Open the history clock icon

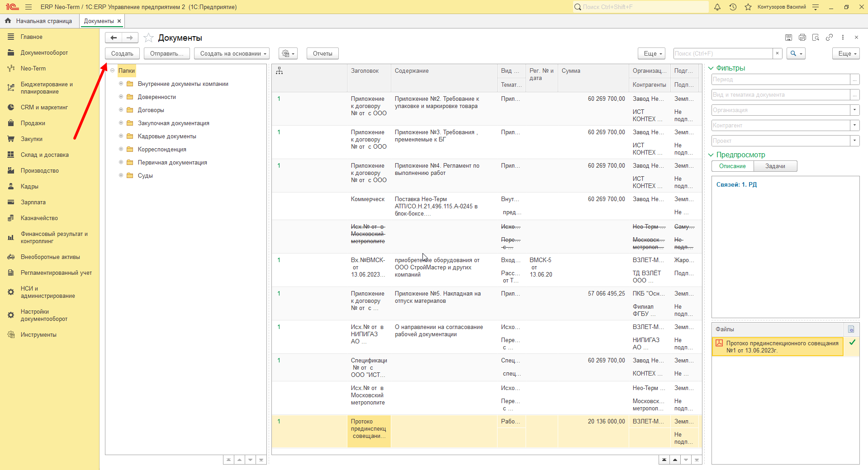click(x=733, y=7)
